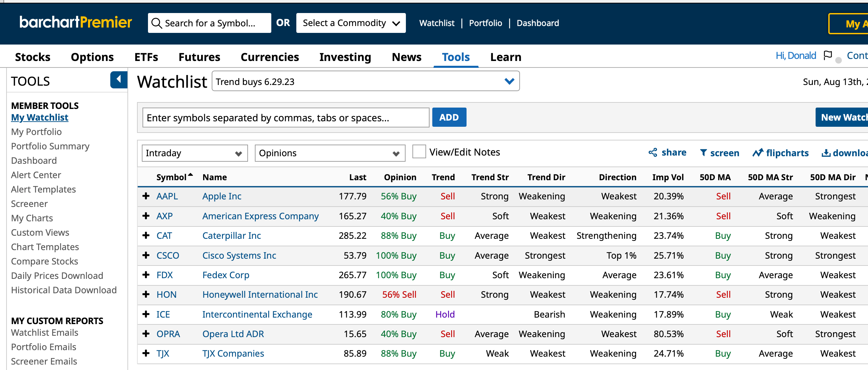Open the ETFs menu
This screenshot has width=868, height=370.
pyautogui.click(x=146, y=57)
